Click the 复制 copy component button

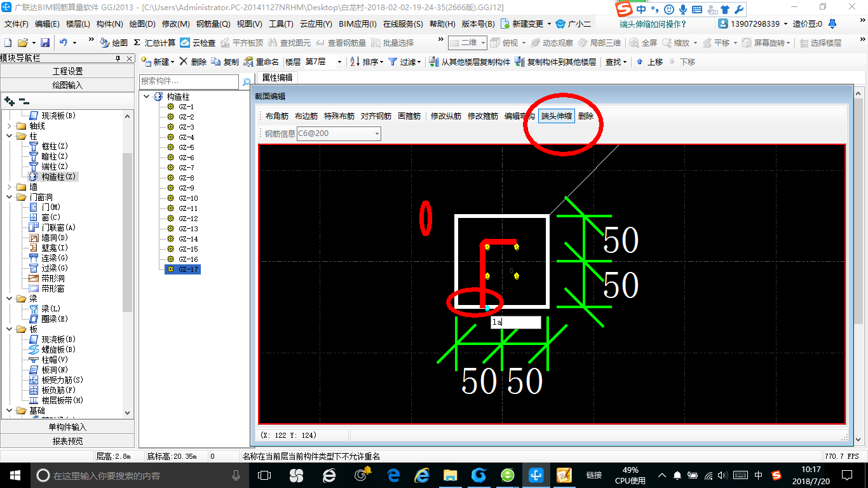(225, 62)
